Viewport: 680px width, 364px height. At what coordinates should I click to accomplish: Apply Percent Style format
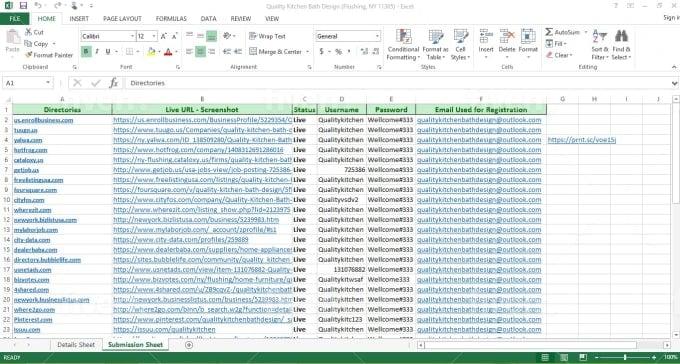(x=338, y=52)
